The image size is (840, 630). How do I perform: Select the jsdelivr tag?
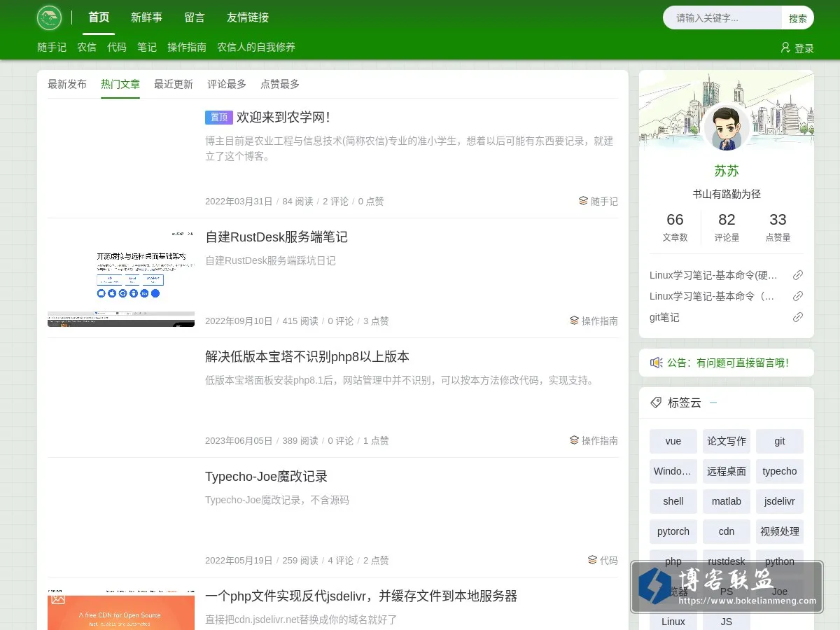click(x=780, y=501)
